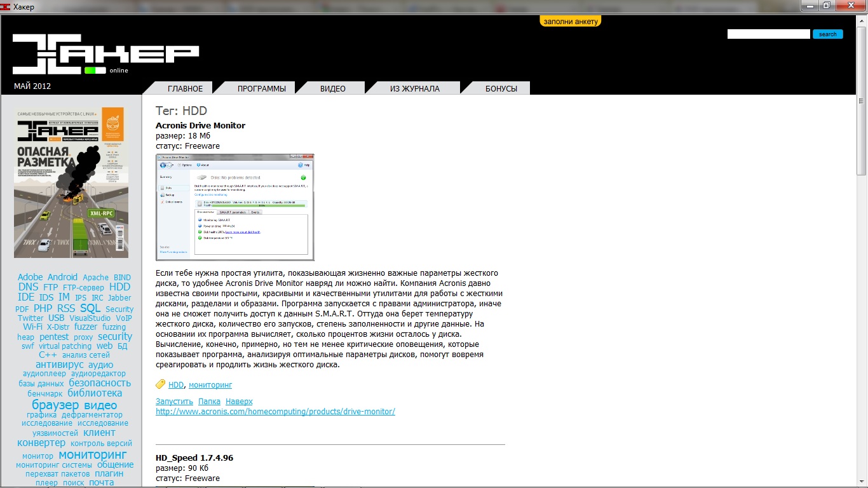Viewport: 868px width, 488px height.
Task: Click the Хакер window title bar icon
Action: click(x=6, y=6)
